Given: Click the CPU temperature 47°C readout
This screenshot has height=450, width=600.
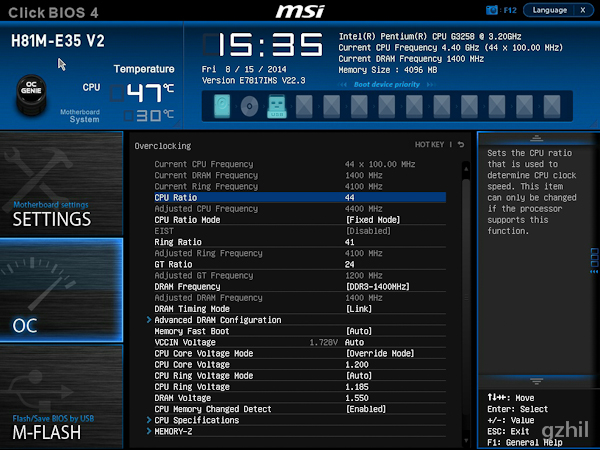Looking at the screenshot, I should click(142, 93).
